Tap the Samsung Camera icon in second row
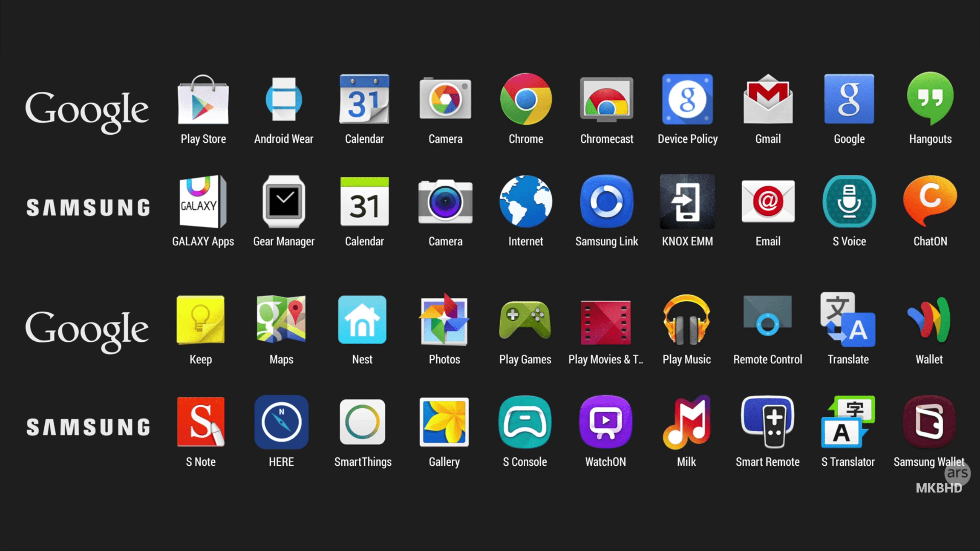This screenshot has height=551, width=980. click(445, 202)
